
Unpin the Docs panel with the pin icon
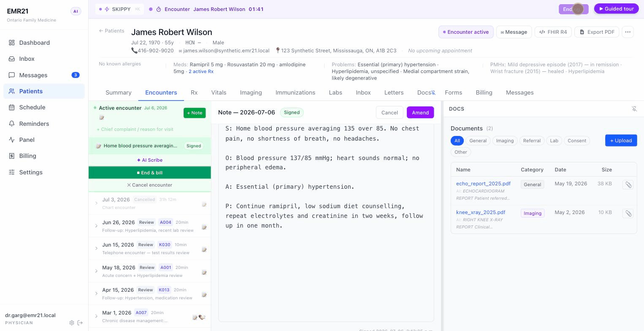coord(634,109)
